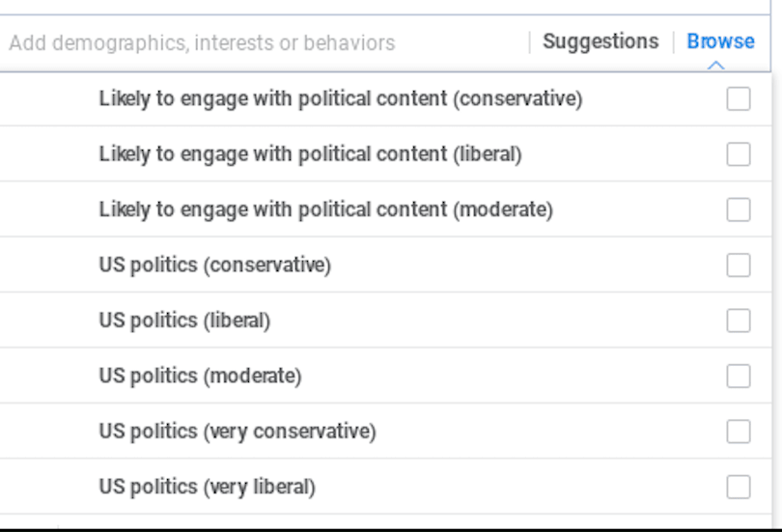
Task: Open the Suggestions list
Action: click(600, 42)
